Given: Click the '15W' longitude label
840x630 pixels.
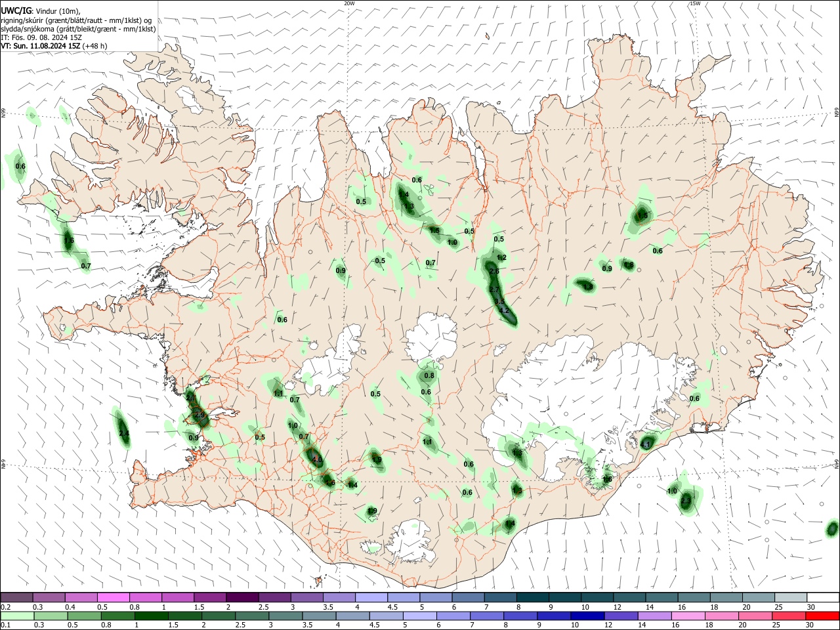Looking at the screenshot, I should point(695,3).
